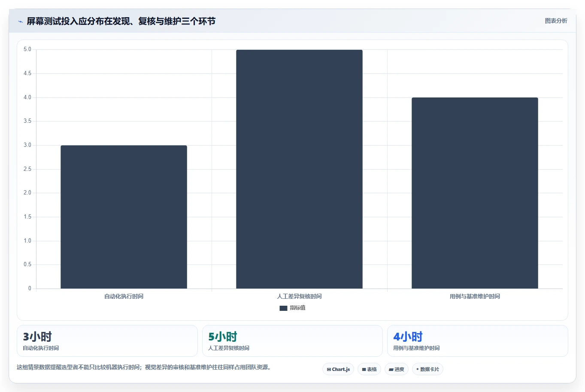585x392 pixels.
Task: Click the y-axis value 1.0
Action: (x=27, y=241)
